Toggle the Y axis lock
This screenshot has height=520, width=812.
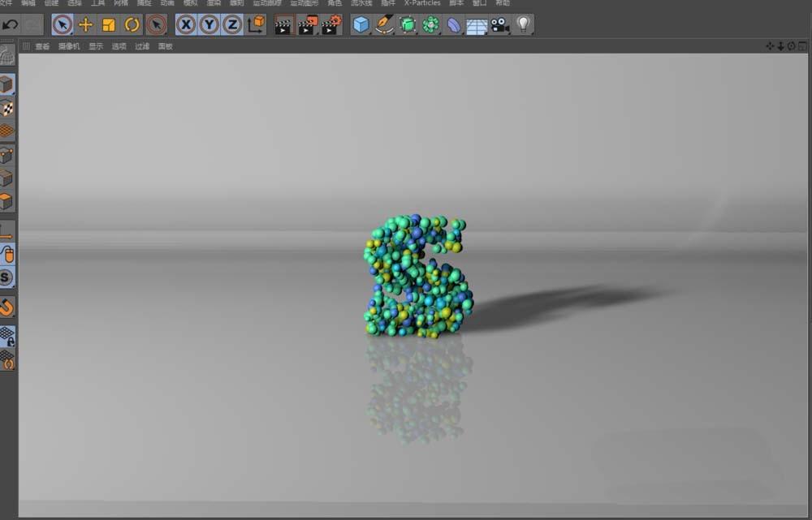pos(209,25)
